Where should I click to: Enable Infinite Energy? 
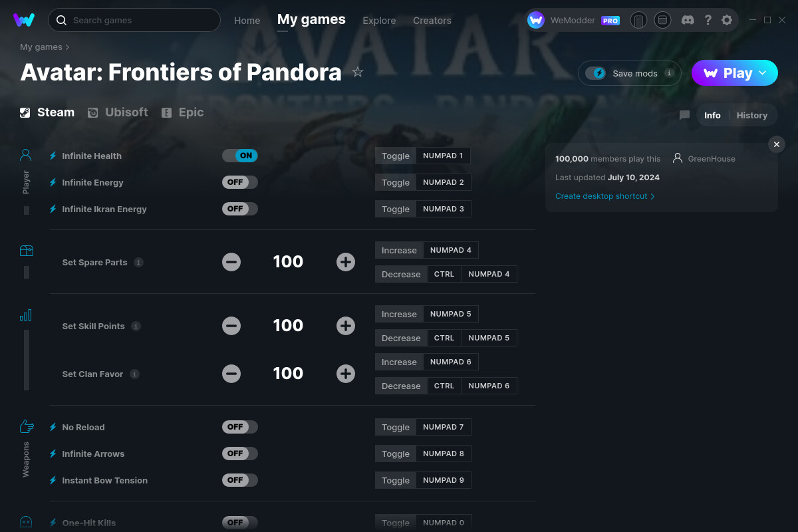tap(240, 182)
